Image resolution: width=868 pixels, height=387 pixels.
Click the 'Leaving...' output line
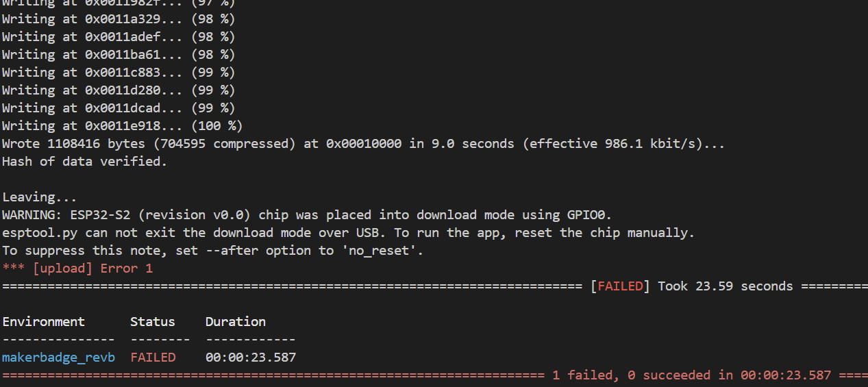tap(40, 197)
